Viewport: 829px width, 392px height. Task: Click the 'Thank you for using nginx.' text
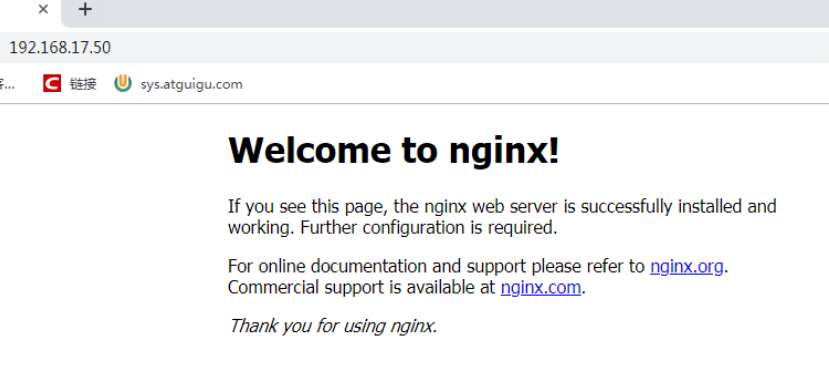pyautogui.click(x=333, y=326)
